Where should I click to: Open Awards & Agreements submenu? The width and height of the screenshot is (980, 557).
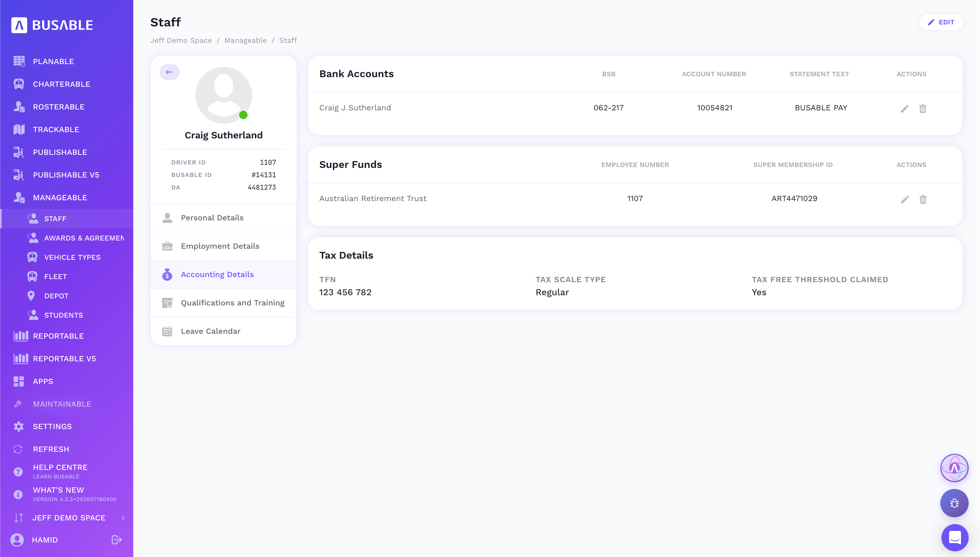(67, 238)
